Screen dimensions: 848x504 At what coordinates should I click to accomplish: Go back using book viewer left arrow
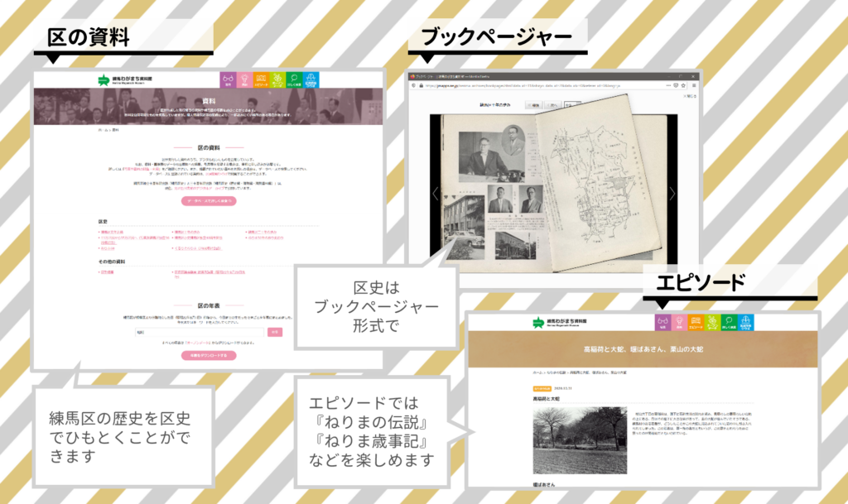(x=435, y=193)
